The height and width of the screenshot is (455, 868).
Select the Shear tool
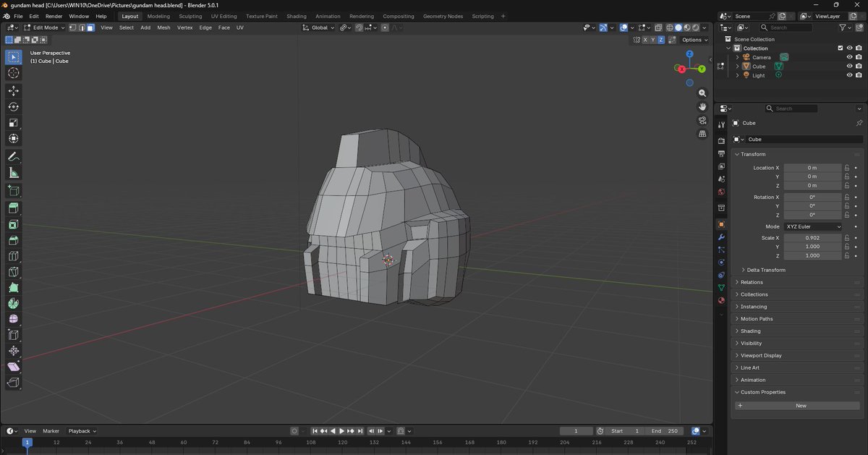tap(13, 367)
